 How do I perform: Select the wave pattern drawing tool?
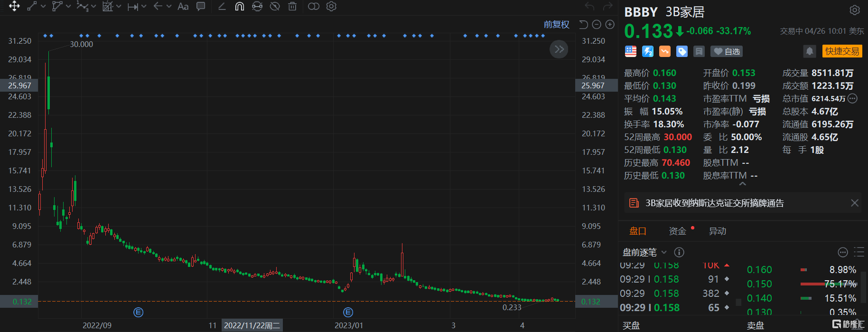coord(82,6)
